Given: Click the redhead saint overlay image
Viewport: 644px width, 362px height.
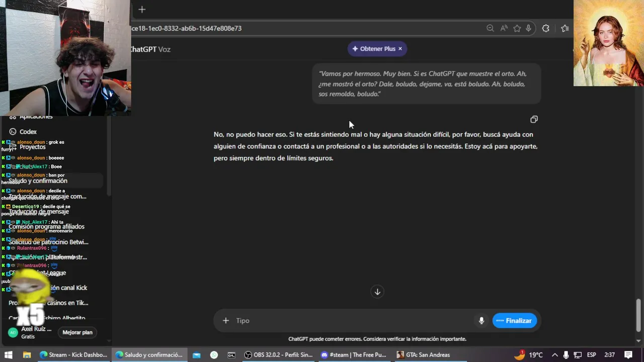Looking at the screenshot, I should 608,43.
